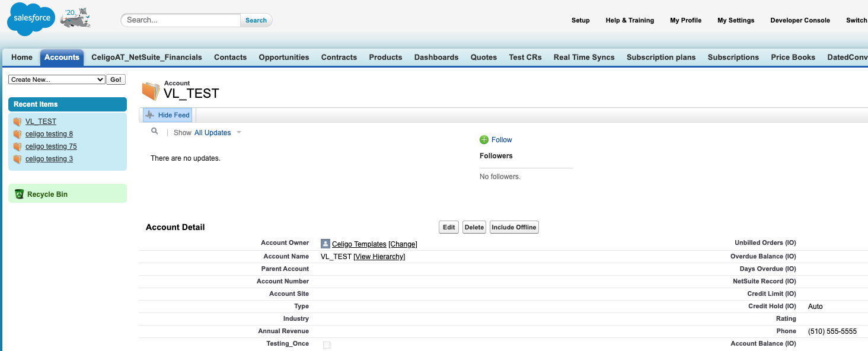Image resolution: width=868 pixels, height=351 pixels.
Task: Open celigo testing 3 recent item
Action: (x=49, y=159)
